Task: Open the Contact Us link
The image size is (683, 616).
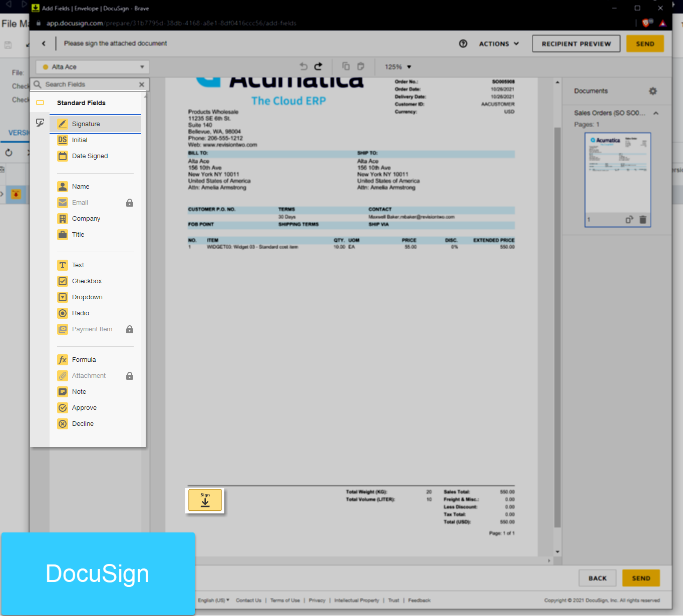Action: click(248, 600)
